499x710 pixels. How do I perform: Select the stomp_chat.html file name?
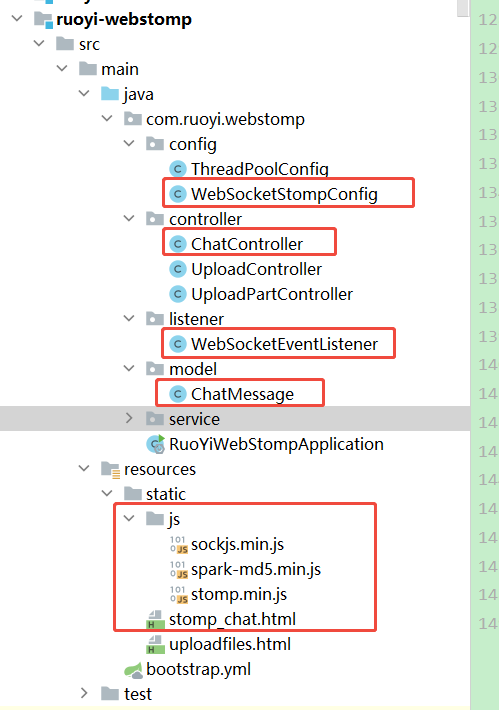coord(232,620)
